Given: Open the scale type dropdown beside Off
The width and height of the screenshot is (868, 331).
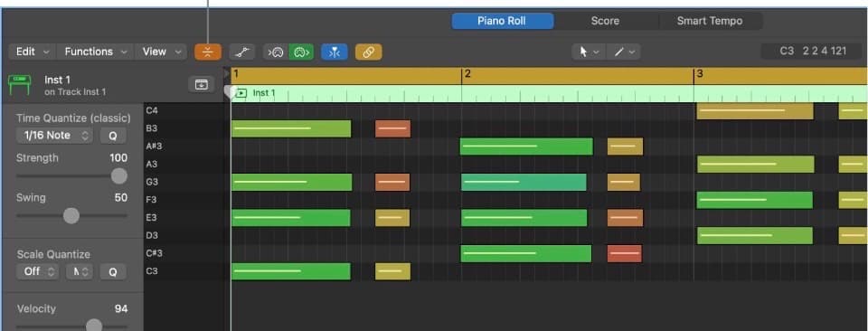Looking at the screenshot, I should 80,272.
